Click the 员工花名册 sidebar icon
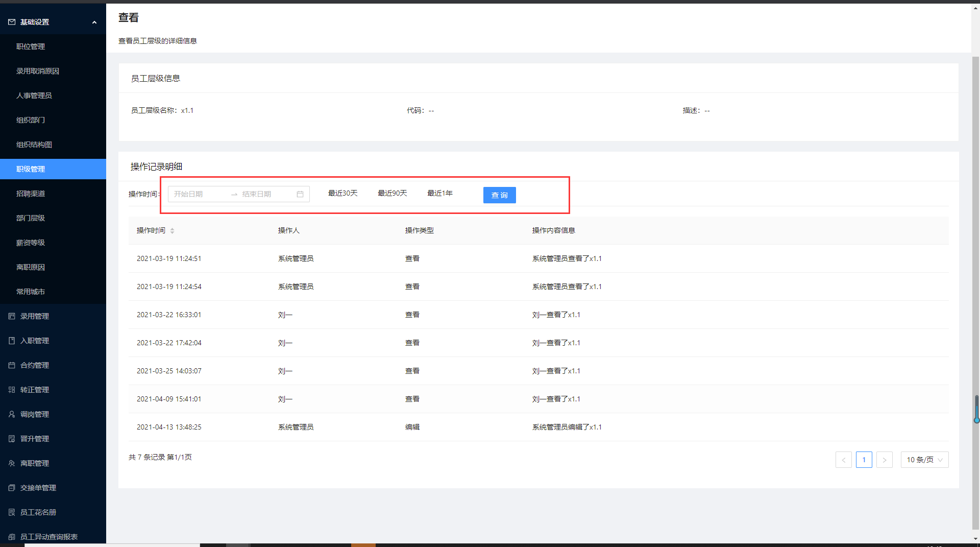Image resolution: width=980 pixels, height=547 pixels. pyautogui.click(x=12, y=512)
